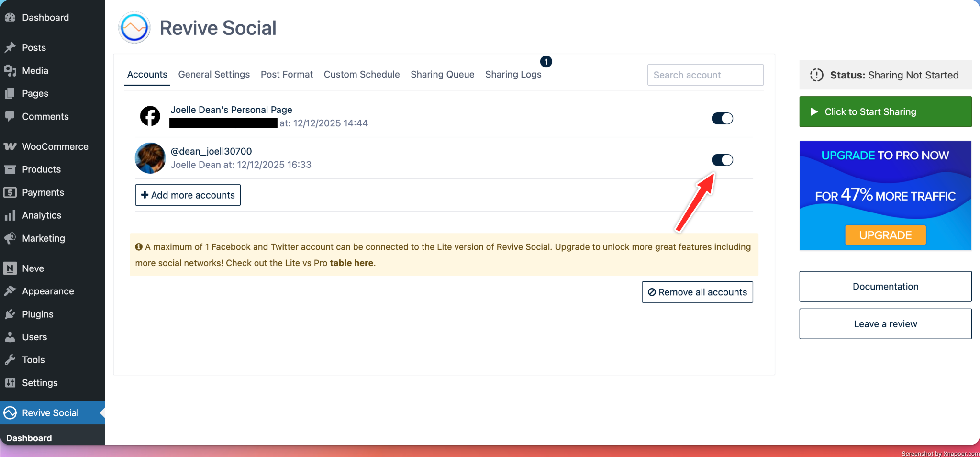Click the Tools wrench icon
This screenshot has height=457, width=980.
10,360
